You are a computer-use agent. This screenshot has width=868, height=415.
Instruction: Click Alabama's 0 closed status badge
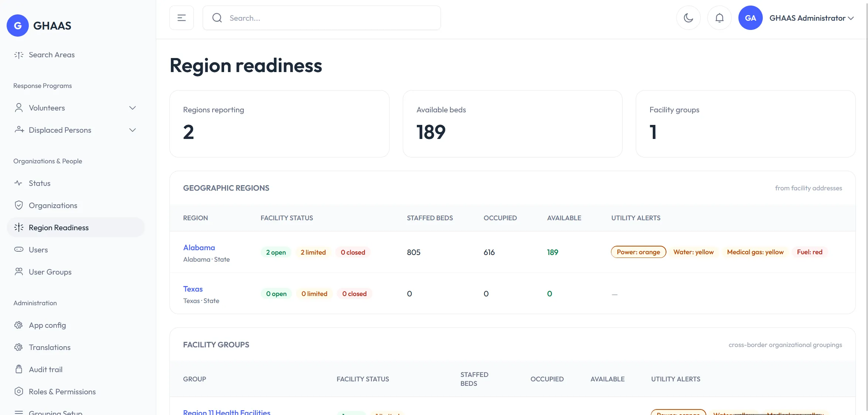coord(353,252)
